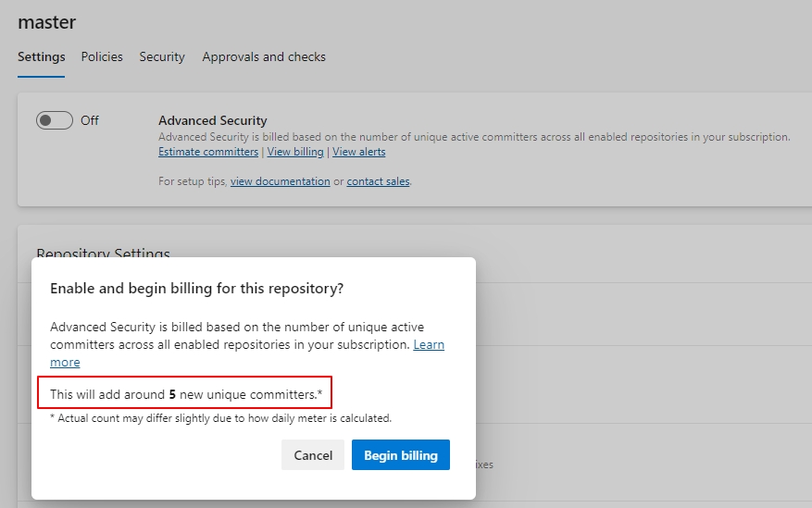The image size is (812, 508).
Task: Click the view documentation link
Action: pyautogui.click(x=281, y=181)
